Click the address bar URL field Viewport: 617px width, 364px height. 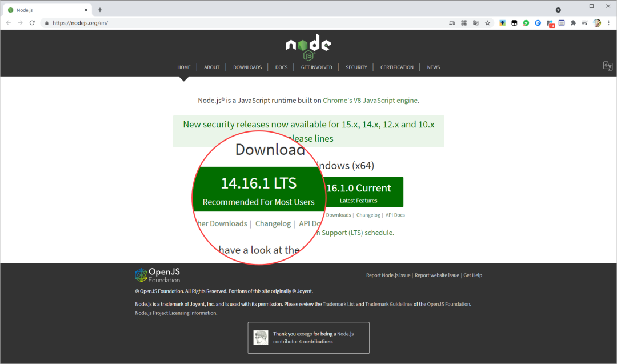244,23
